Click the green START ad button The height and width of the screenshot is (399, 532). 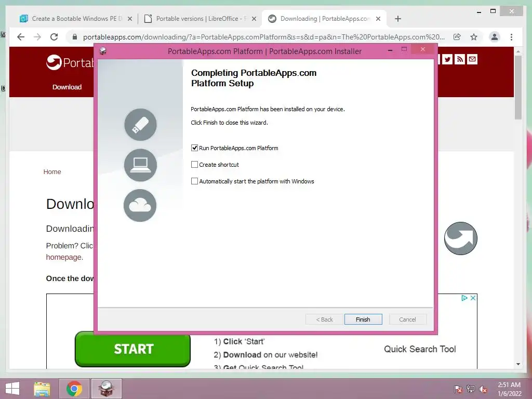click(x=132, y=349)
